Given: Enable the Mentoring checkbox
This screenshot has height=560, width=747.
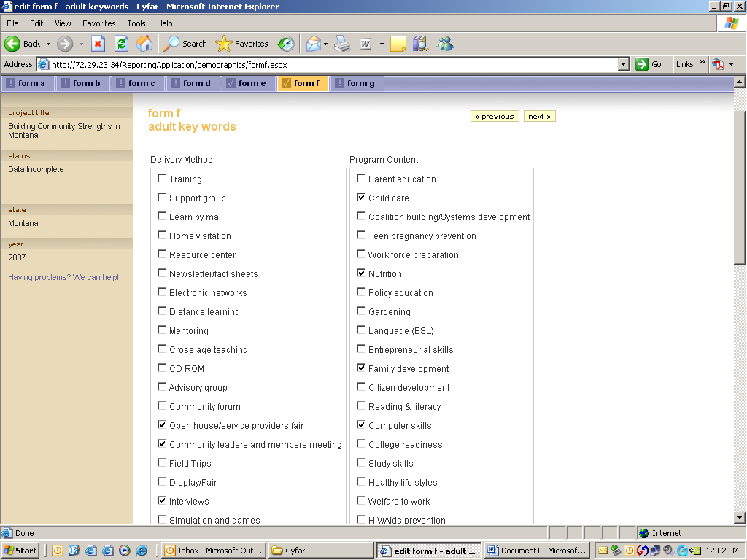Looking at the screenshot, I should coord(162,330).
